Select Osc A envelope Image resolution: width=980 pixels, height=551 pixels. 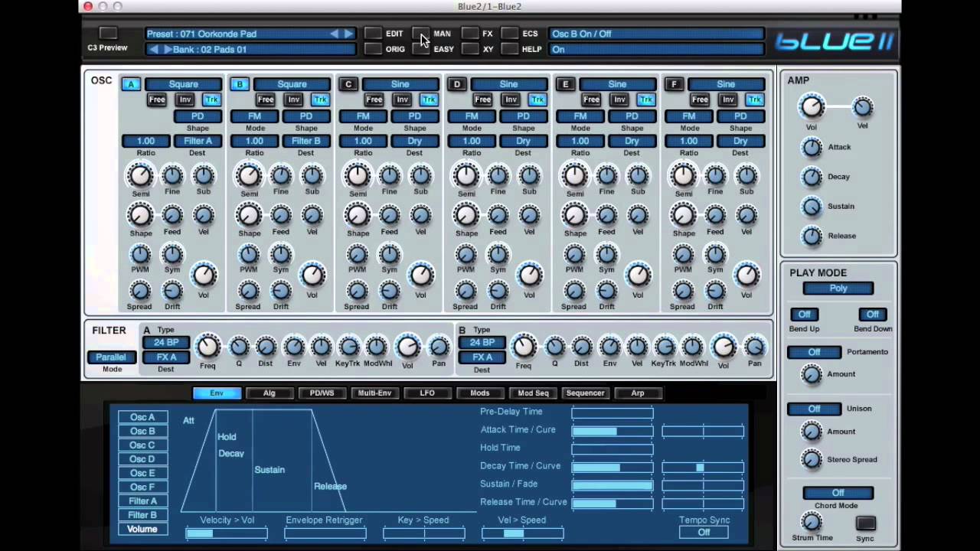click(x=142, y=417)
